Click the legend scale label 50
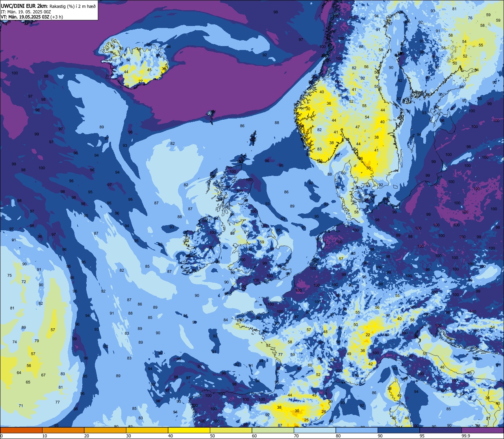Screen dimensions: 504x439 tap(212, 436)
